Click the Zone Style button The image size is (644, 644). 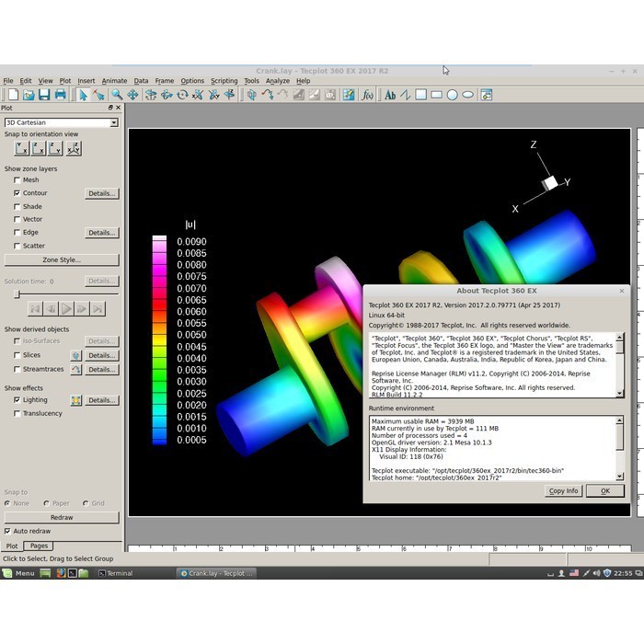pyautogui.click(x=62, y=259)
